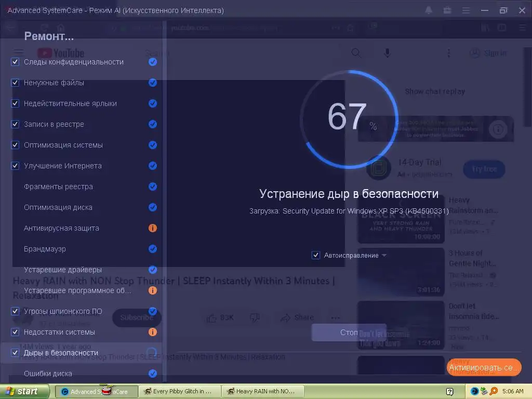Toggle the Автоисправление checkbox
The width and height of the screenshot is (532, 399).
[315, 255]
